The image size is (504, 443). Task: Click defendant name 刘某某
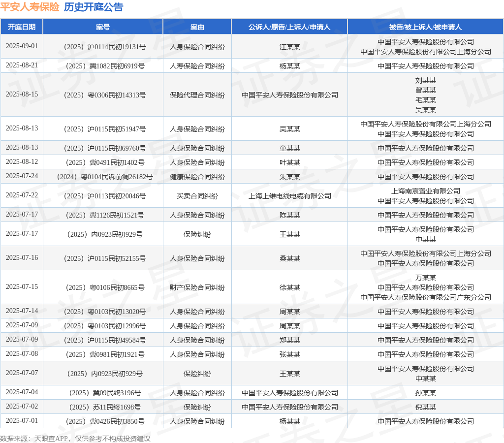click(426, 80)
